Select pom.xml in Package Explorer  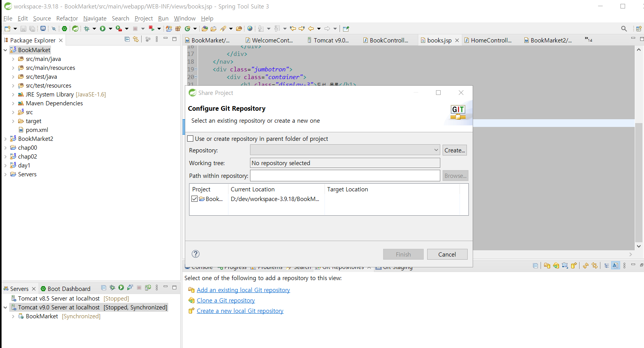point(37,130)
